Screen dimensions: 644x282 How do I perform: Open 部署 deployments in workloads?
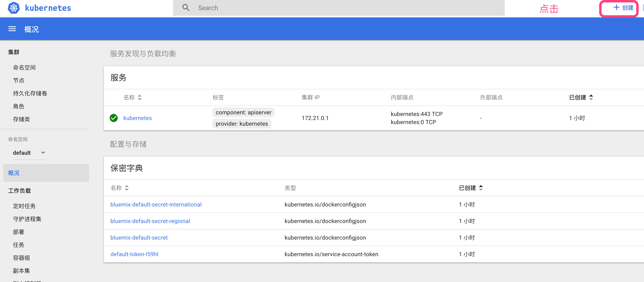click(19, 232)
